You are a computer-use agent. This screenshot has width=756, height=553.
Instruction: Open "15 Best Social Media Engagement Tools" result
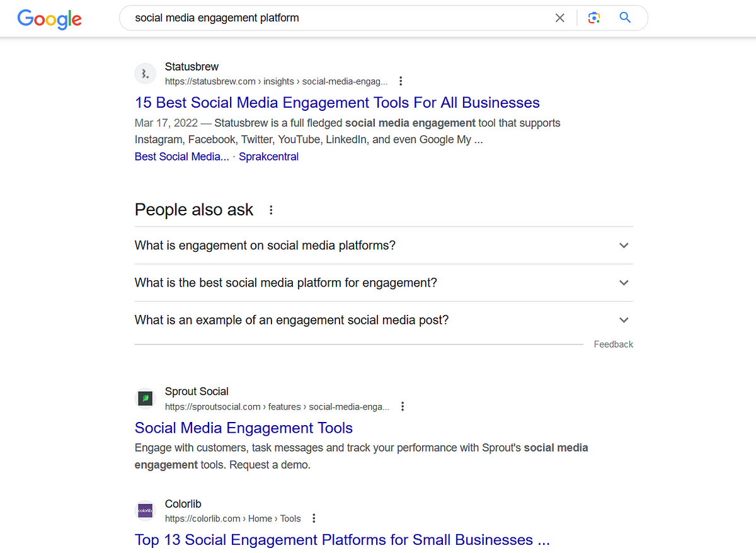(337, 103)
